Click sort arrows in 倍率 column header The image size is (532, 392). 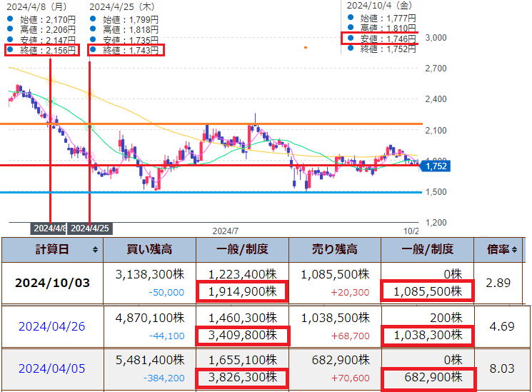coord(514,250)
